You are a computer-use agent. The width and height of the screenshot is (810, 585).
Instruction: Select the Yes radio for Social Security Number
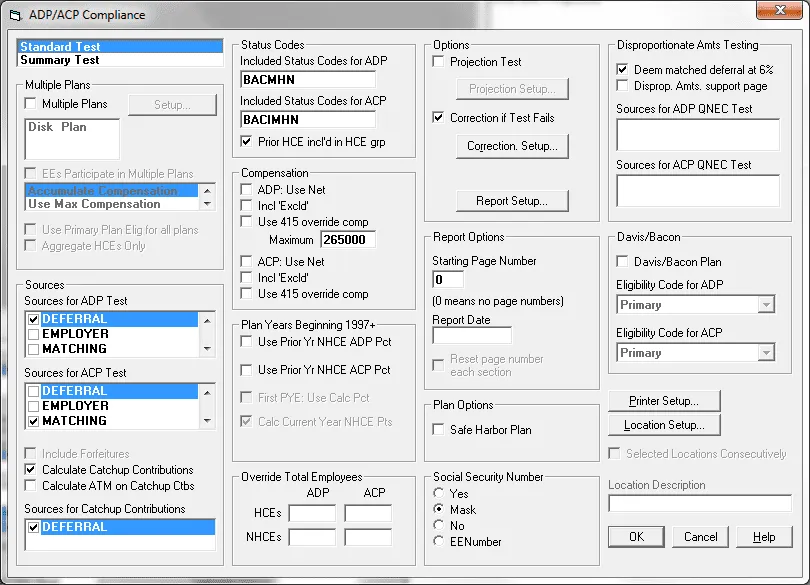click(439, 494)
